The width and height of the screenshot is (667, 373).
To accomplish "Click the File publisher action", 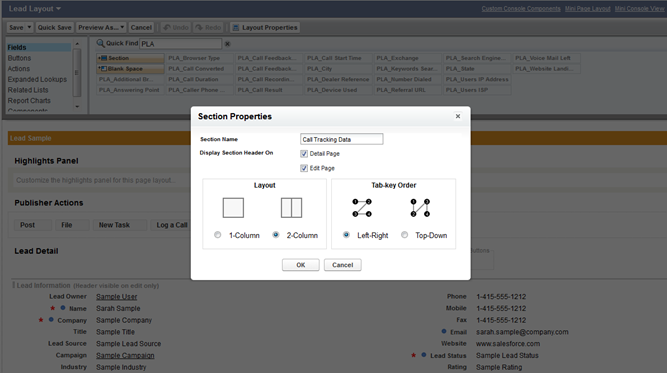I will coord(72,225).
